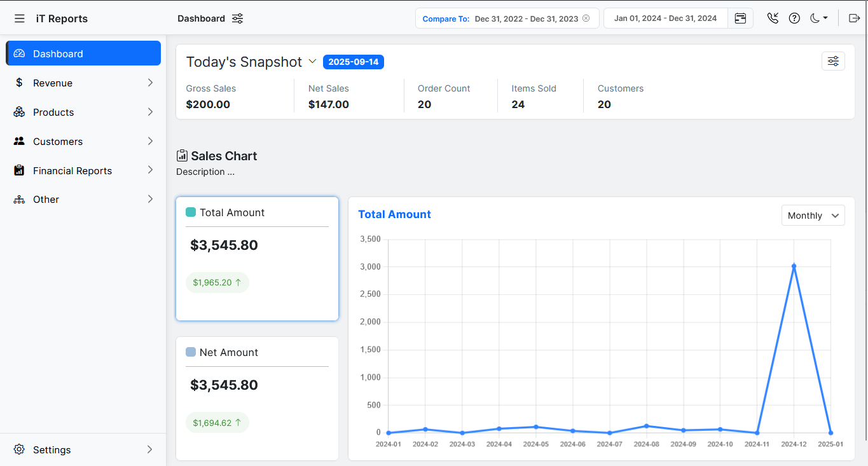Expand the Revenue sidebar menu

click(83, 83)
